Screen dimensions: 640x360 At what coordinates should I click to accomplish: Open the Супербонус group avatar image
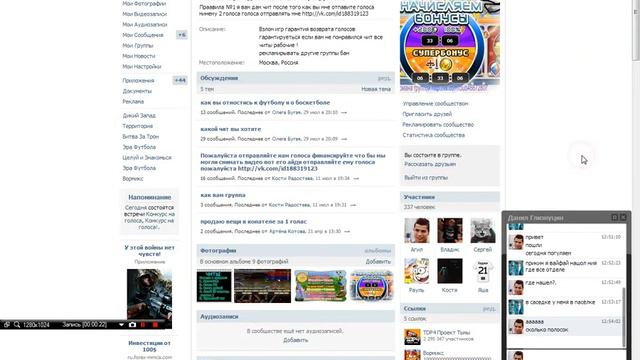click(x=450, y=44)
